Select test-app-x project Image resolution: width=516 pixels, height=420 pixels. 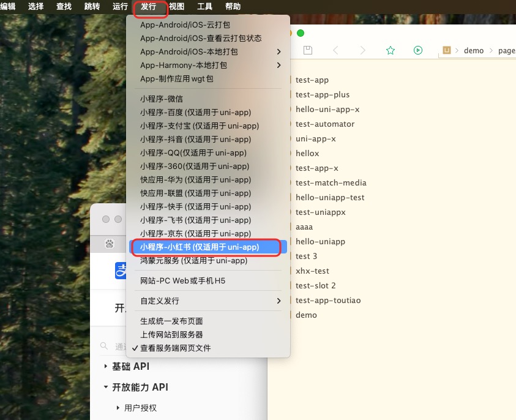click(x=317, y=168)
